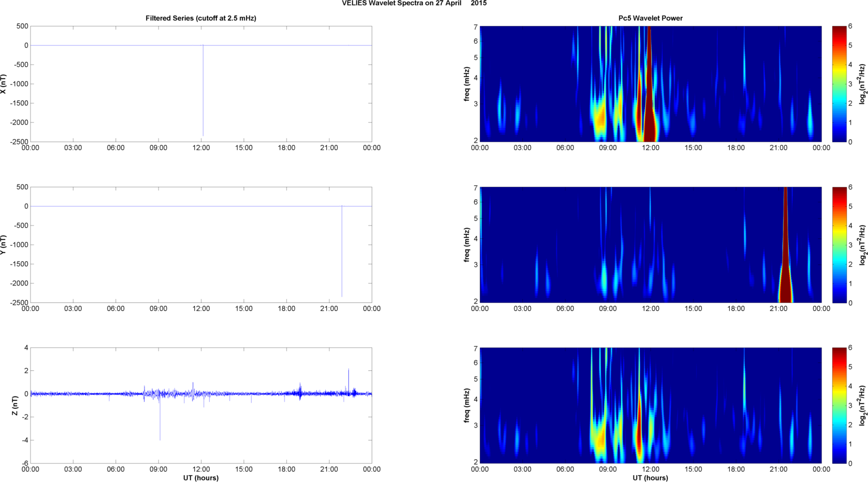Click the "Filtered Series (cutoff at 2.5 mHz)" heading
The height and width of the screenshot is (482, 868).
pos(201,18)
